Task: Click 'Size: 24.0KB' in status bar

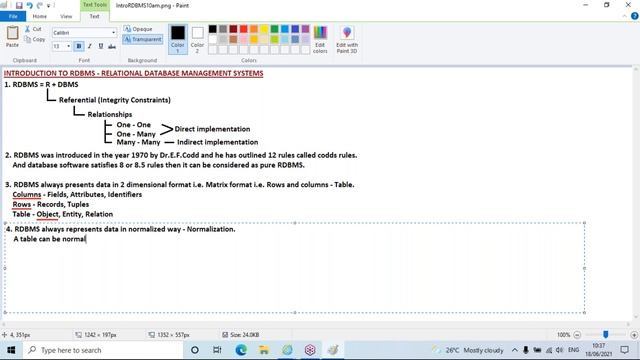Action: pos(240,335)
